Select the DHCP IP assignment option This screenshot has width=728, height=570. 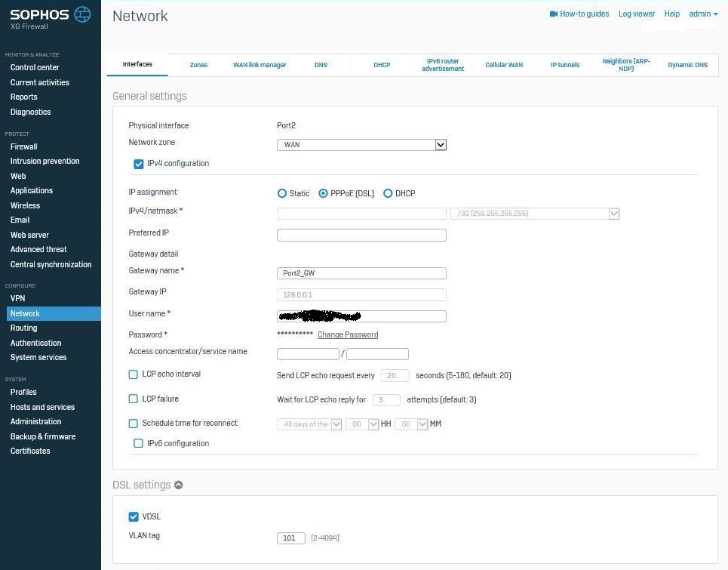[388, 193]
